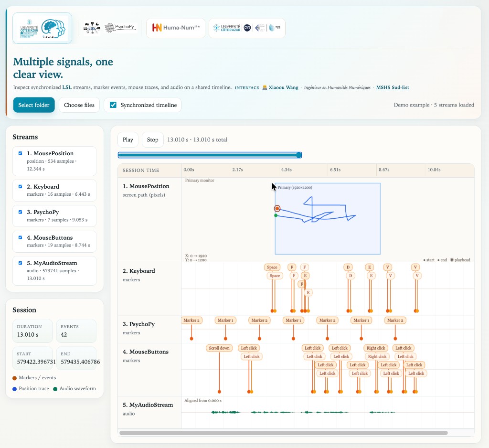The width and height of the screenshot is (489, 448).
Task: Toggle the Synchronized timeline checkbox
Action: click(x=113, y=105)
